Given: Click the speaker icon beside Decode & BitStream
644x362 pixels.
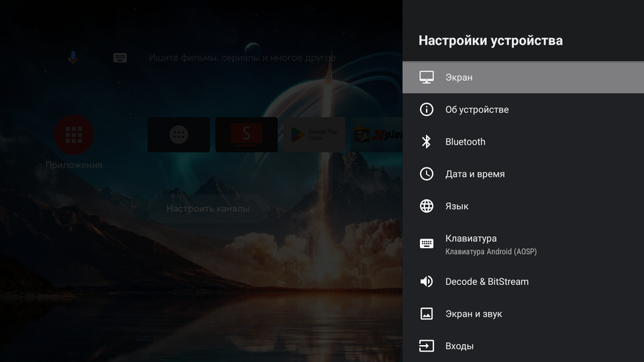Looking at the screenshot, I should coord(427,281).
